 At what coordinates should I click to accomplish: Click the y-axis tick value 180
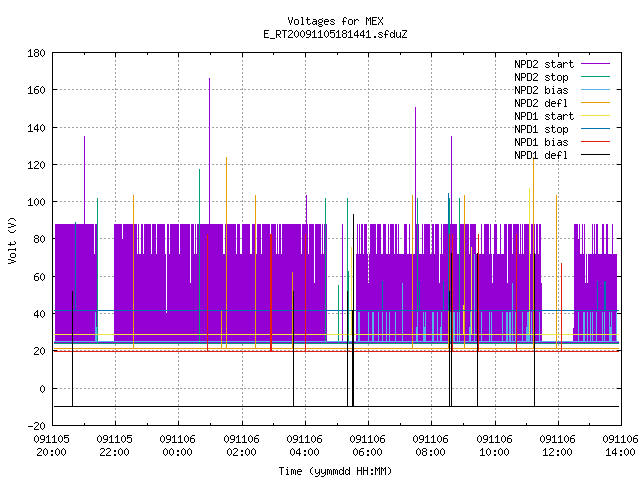(36, 53)
